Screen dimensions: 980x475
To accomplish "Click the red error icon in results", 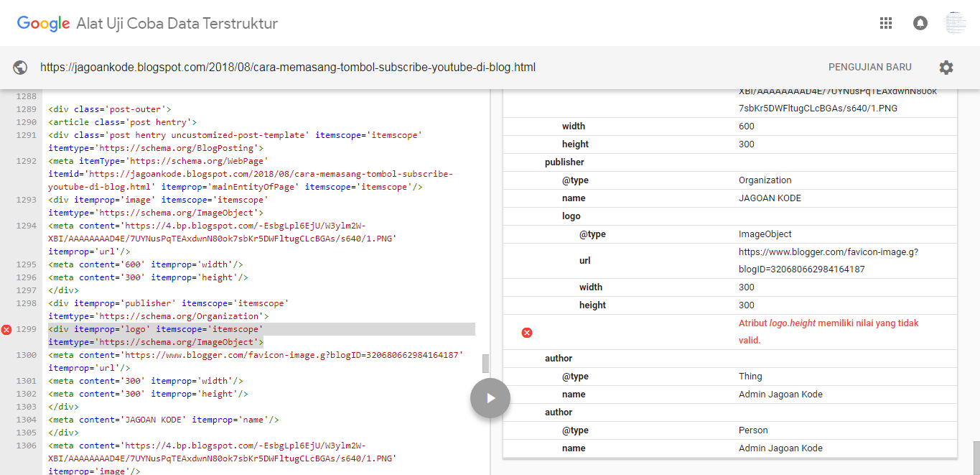I will (526, 332).
